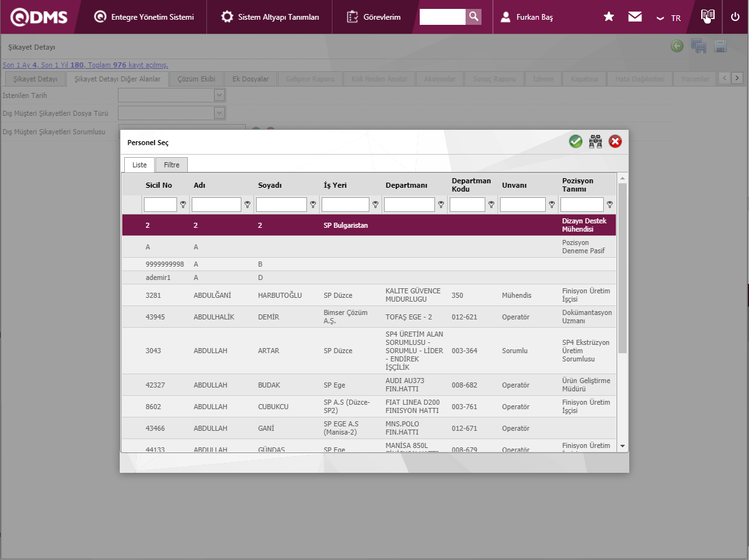Open favorites via the star icon
Screen dimensions: 749x560
609,17
